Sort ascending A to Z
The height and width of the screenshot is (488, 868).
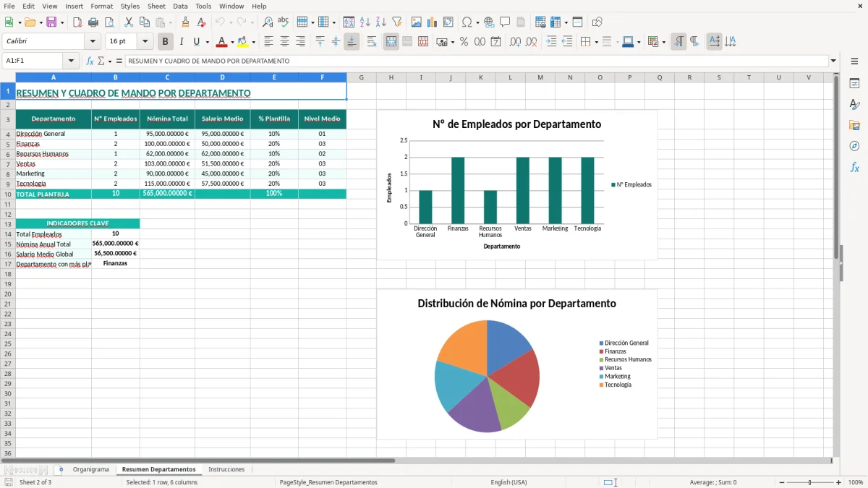[365, 22]
